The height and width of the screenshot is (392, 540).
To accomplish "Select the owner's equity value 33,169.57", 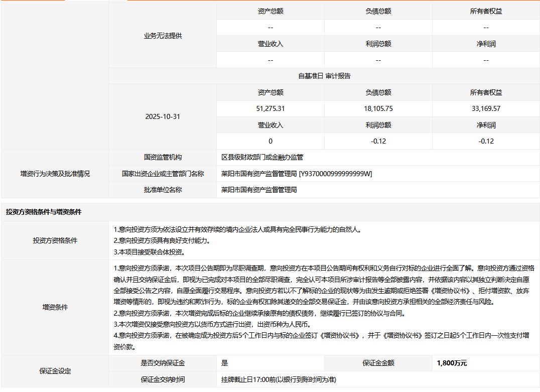I will click(x=485, y=108).
